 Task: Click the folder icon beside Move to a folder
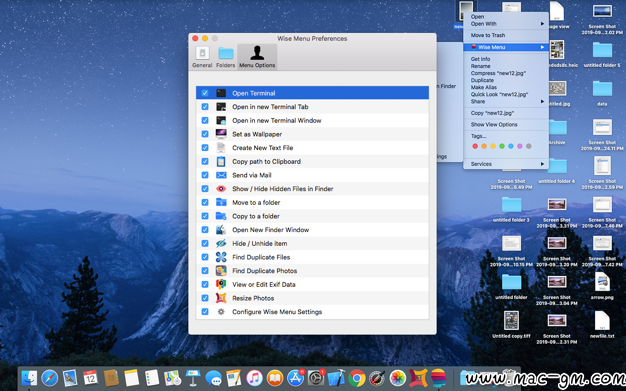221,202
